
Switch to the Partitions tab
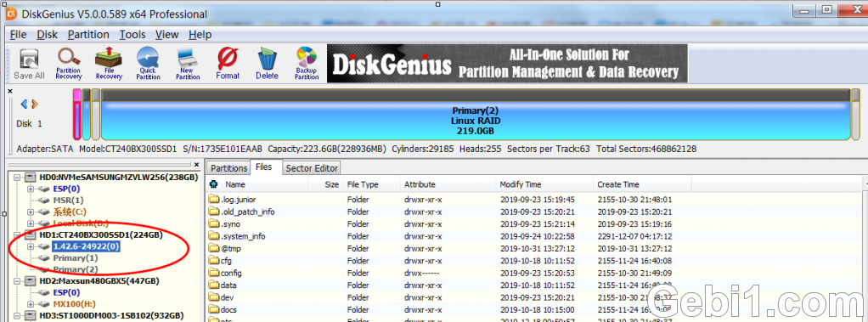(228, 168)
